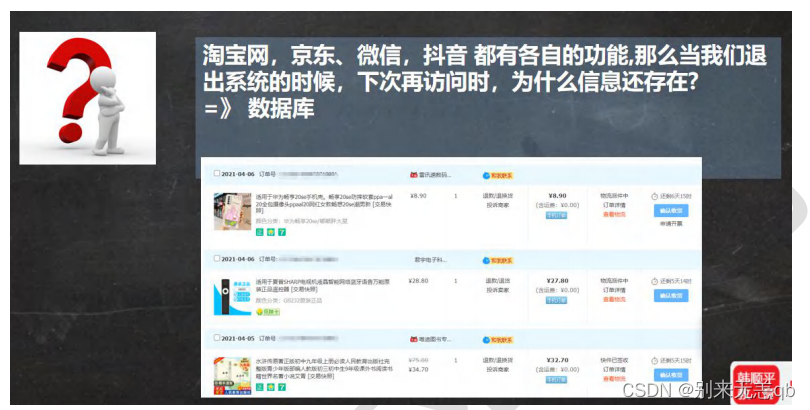Click 退款/退换货 on the phone case order
Screen dimensions: 810x410
coord(498,196)
